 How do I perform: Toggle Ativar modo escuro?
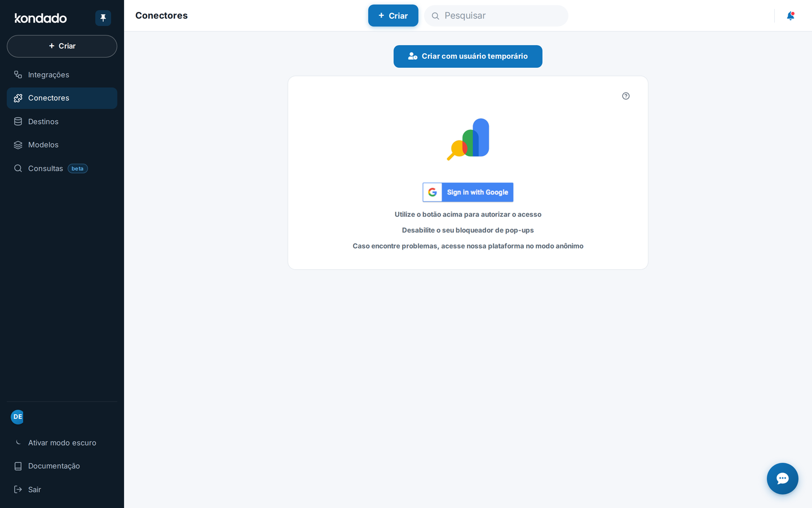coord(62,443)
